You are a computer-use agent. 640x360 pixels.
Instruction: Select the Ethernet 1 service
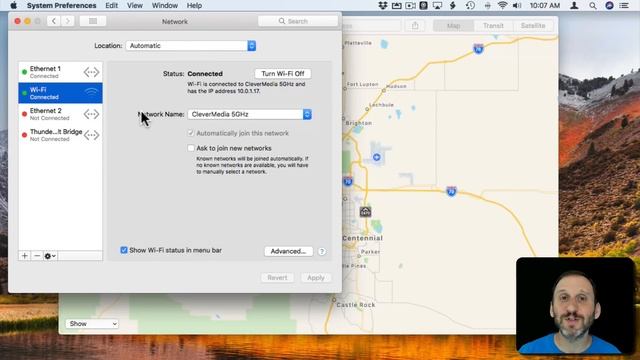tap(60, 72)
